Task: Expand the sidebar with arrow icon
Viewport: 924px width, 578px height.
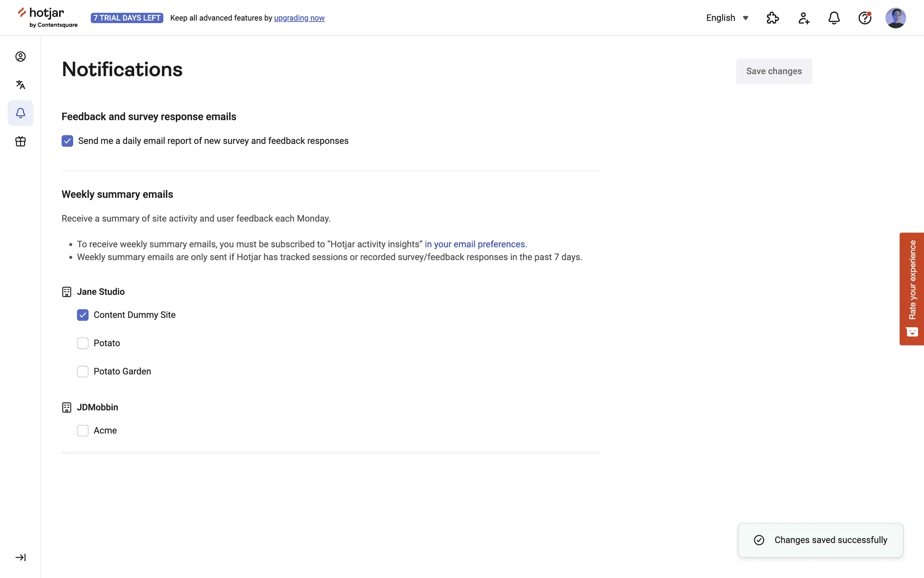Action: (20, 557)
